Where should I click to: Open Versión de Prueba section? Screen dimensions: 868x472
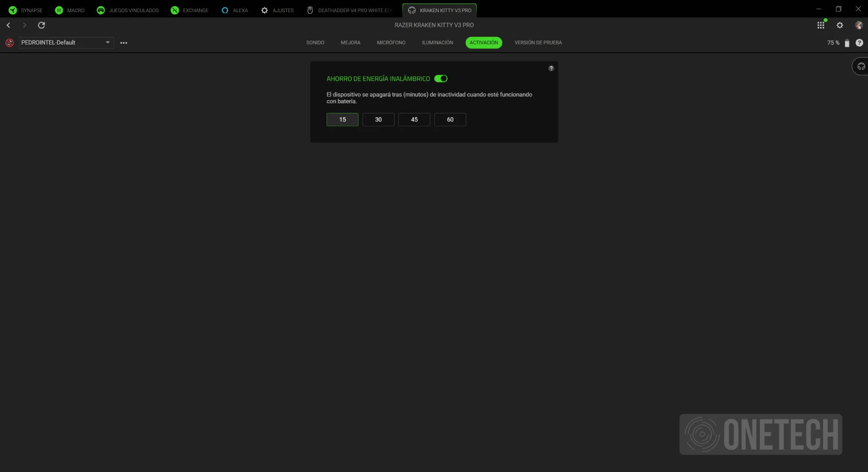coord(538,43)
